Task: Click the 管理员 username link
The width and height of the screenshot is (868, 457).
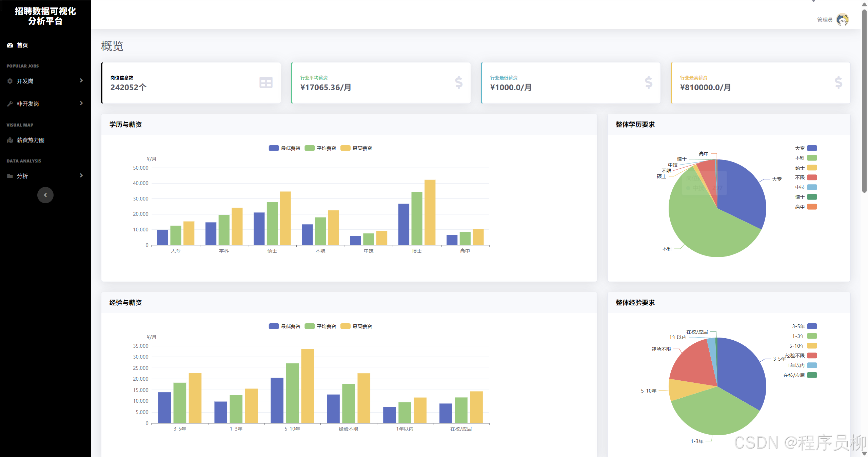Action: [825, 20]
